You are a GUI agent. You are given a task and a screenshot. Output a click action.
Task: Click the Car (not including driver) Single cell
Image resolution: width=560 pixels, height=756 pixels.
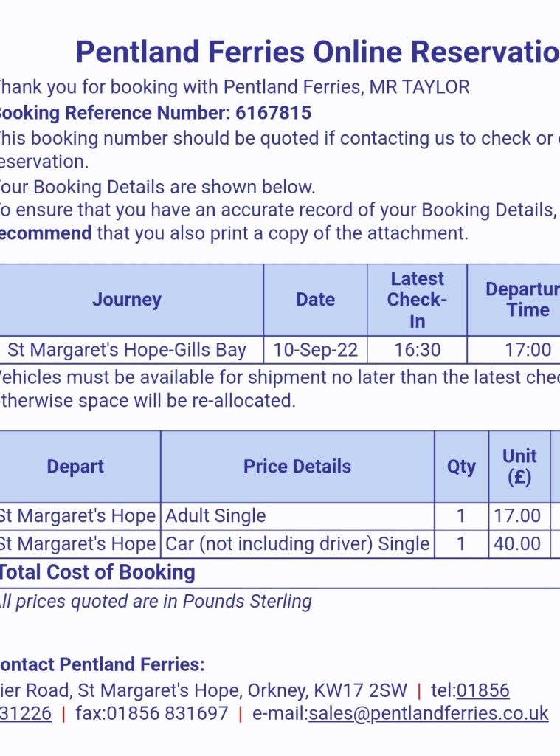(297, 544)
